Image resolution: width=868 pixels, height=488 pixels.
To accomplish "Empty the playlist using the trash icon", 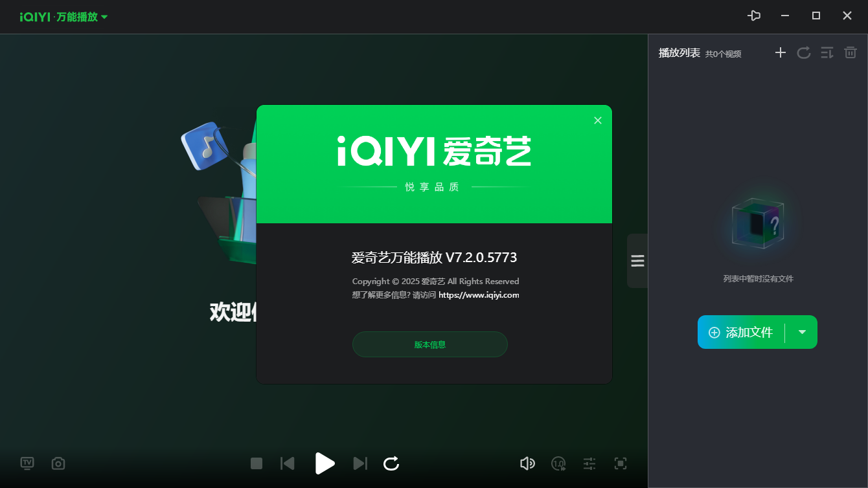I will [x=851, y=52].
